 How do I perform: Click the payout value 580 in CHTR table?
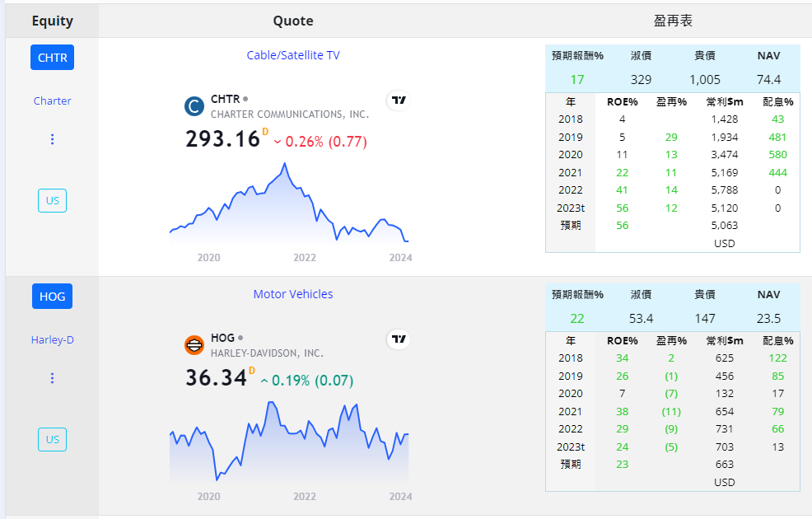777,154
